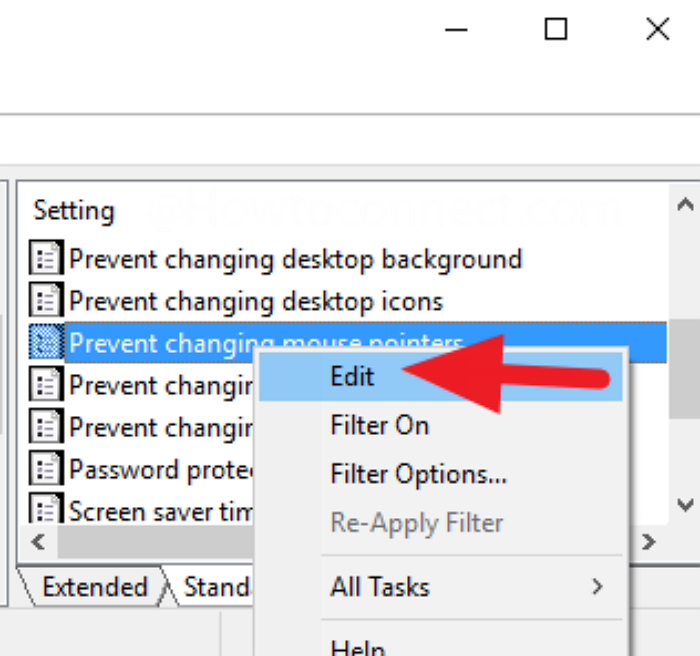Switch to the Extended tab

click(94, 587)
